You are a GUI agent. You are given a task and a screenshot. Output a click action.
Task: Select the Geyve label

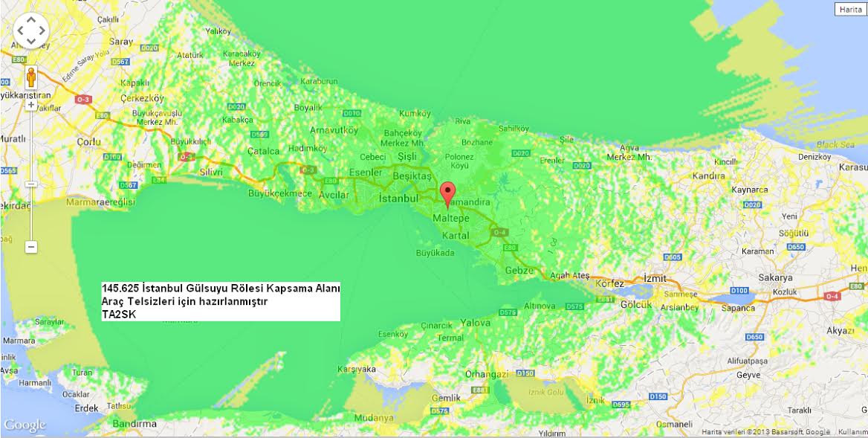coord(749,374)
